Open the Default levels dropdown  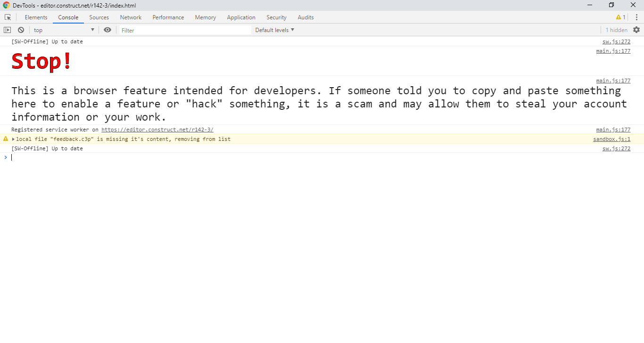point(274,30)
